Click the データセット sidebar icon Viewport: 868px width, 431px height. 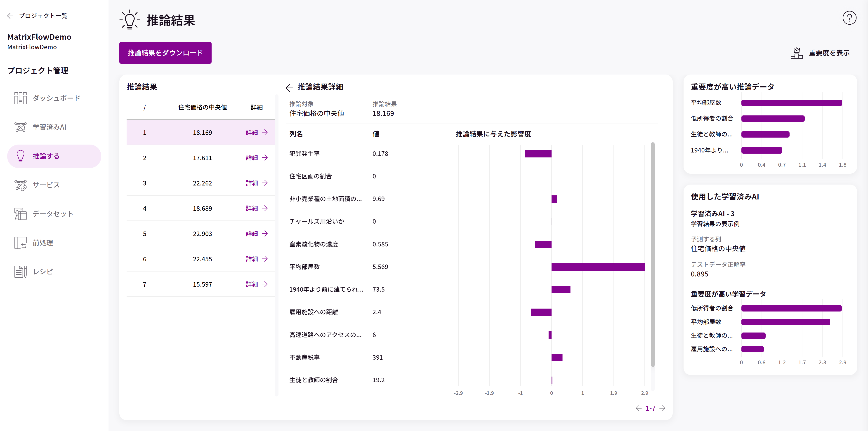click(20, 214)
